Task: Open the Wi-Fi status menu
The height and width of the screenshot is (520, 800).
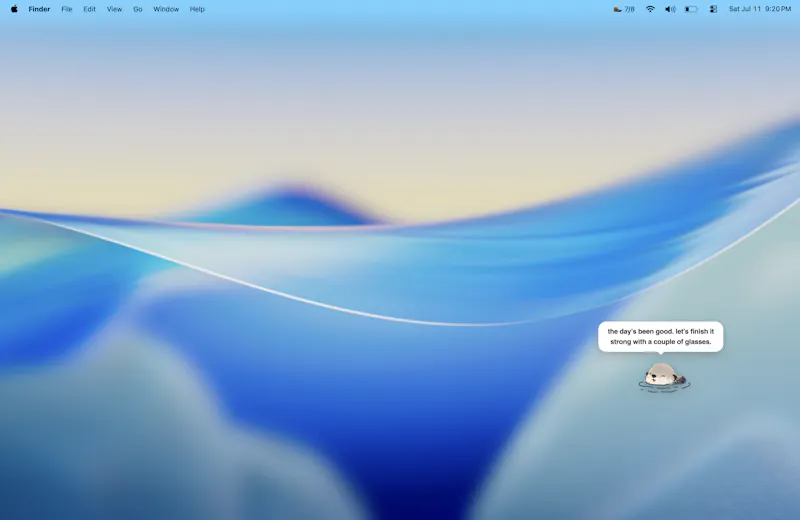Action: 650,9
